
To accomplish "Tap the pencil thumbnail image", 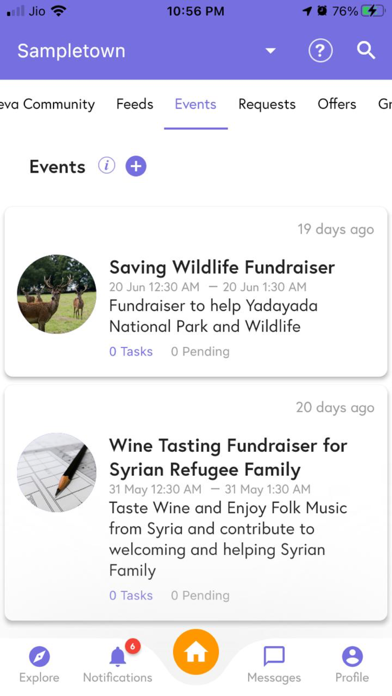I will point(56,472).
